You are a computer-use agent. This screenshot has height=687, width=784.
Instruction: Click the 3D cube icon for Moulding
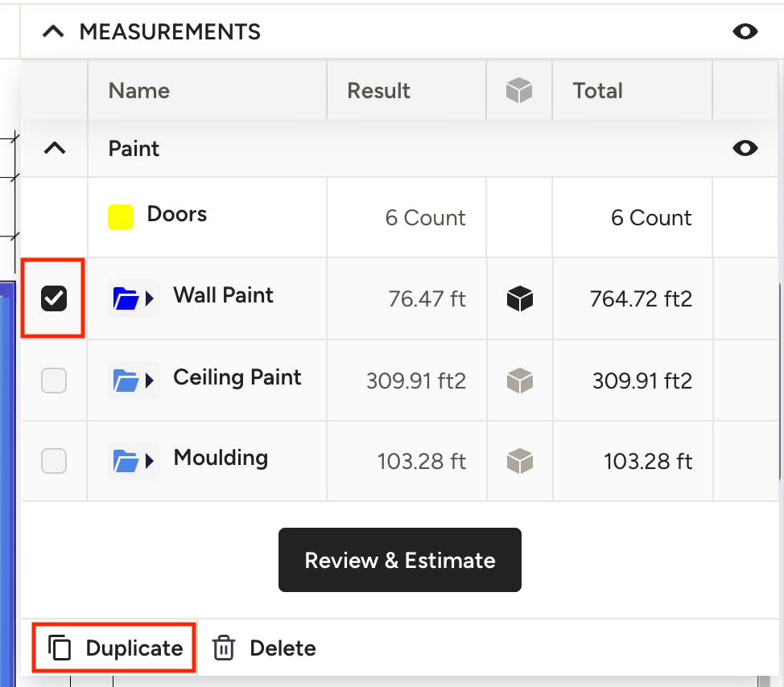[519, 461]
